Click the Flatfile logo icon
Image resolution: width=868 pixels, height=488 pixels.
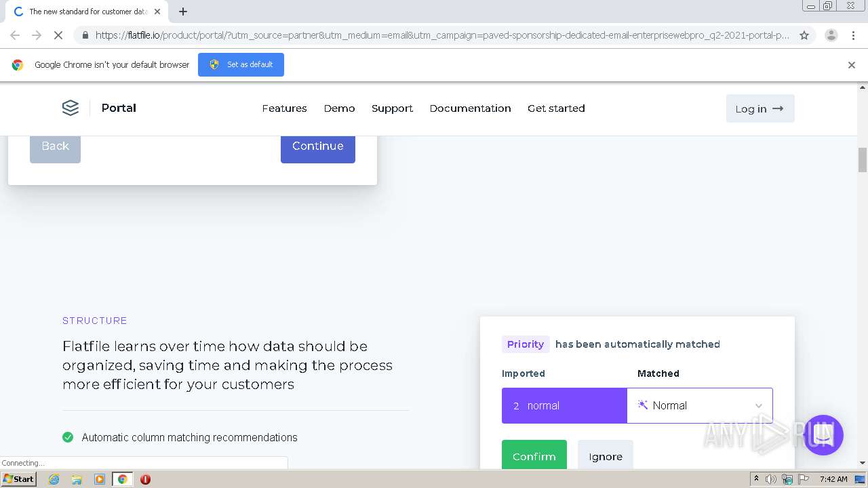click(71, 108)
